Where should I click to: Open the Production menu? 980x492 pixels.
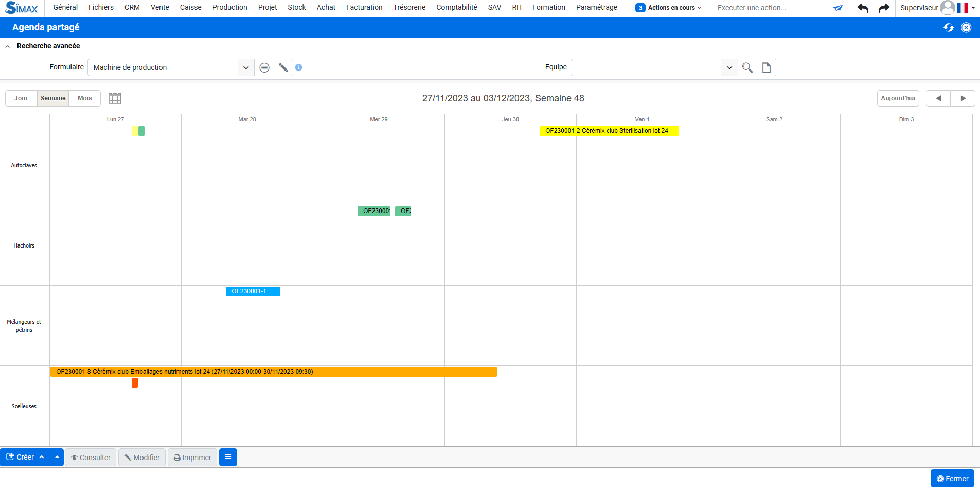tap(229, 8)
